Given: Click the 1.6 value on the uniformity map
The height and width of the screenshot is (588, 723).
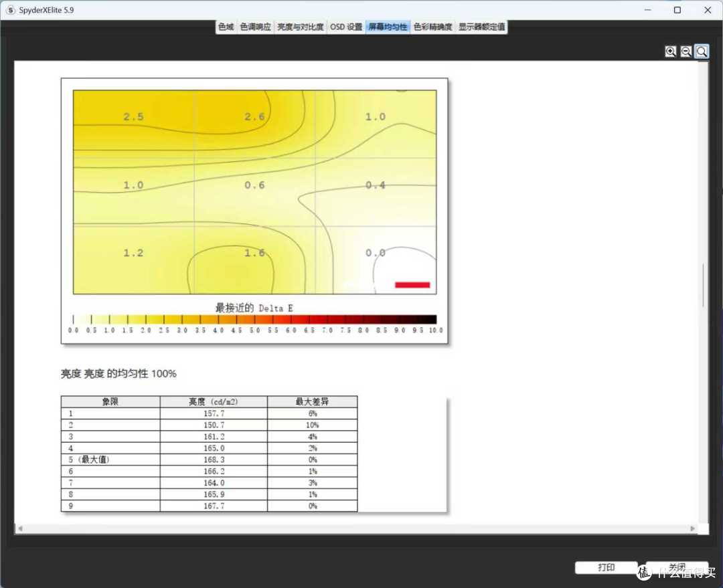Looking at the screenshot, I should pos(254,253).
